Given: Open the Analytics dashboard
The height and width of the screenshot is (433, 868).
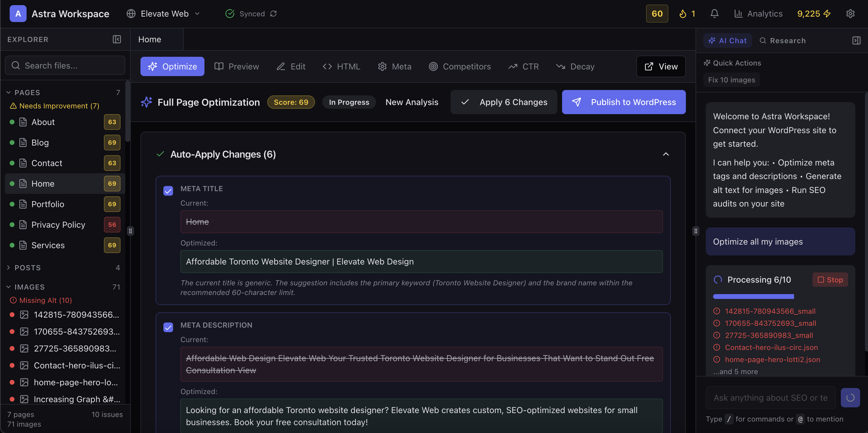Looking at the screenshot, I should coord(758,14).
